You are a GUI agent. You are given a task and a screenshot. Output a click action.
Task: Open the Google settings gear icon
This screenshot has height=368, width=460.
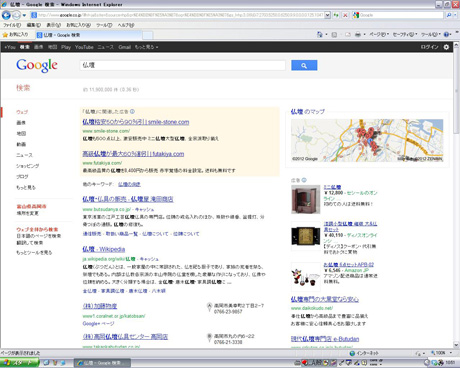coord(446,47)
